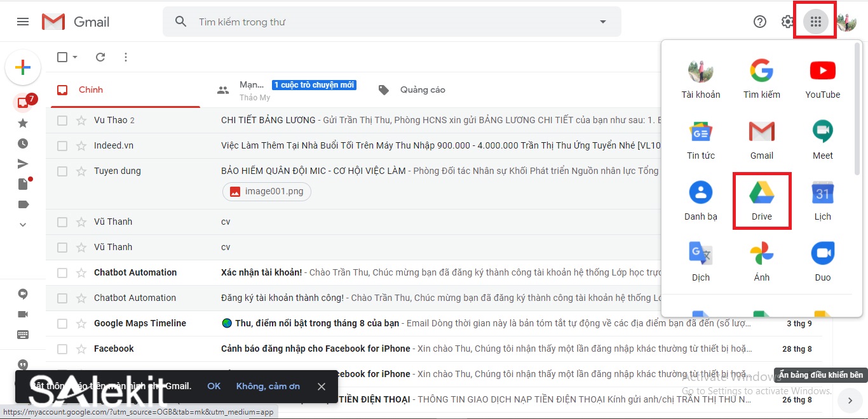Refresh the inbox with the reload icon
Image resolution: width=868 pixels, height=419 pixels.
click(100, 57)
